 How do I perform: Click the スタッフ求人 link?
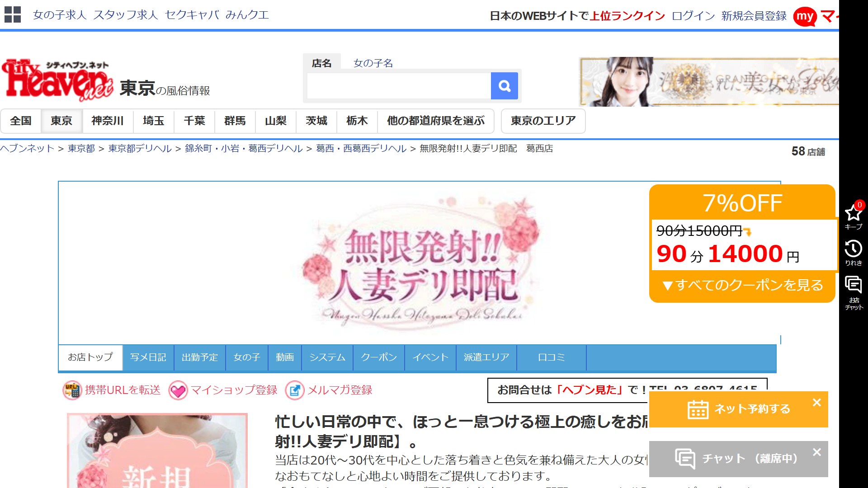pos(126,15)
